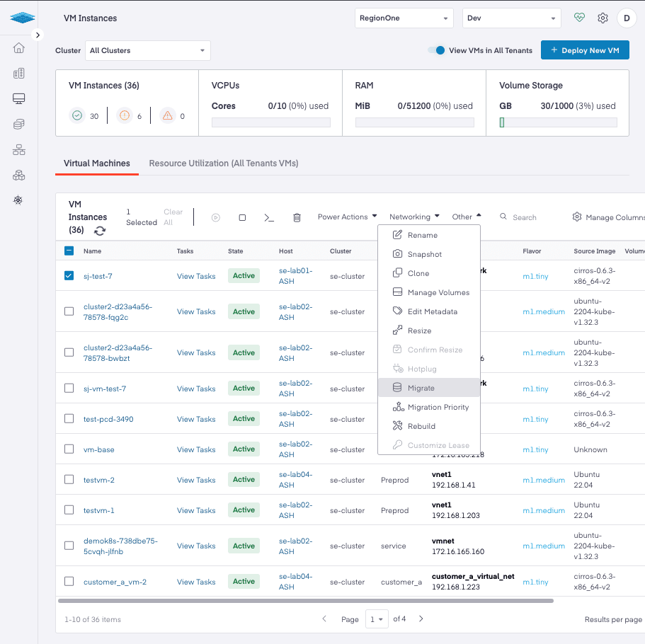Open the health status heart icon
The height and width of the screenshot is (644, 645).
click(579, 18)
